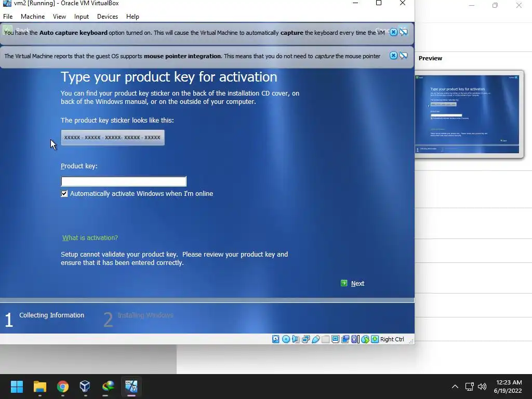Open VirtualBox Manager from the taskbar
The width and height of the screenshot is (532, 399).
[x=85, y=387]
